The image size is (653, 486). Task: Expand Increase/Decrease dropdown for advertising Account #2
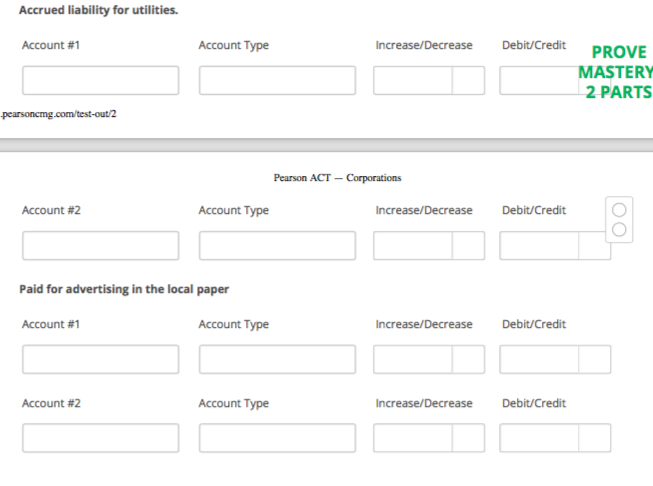(x=429, y=438)
